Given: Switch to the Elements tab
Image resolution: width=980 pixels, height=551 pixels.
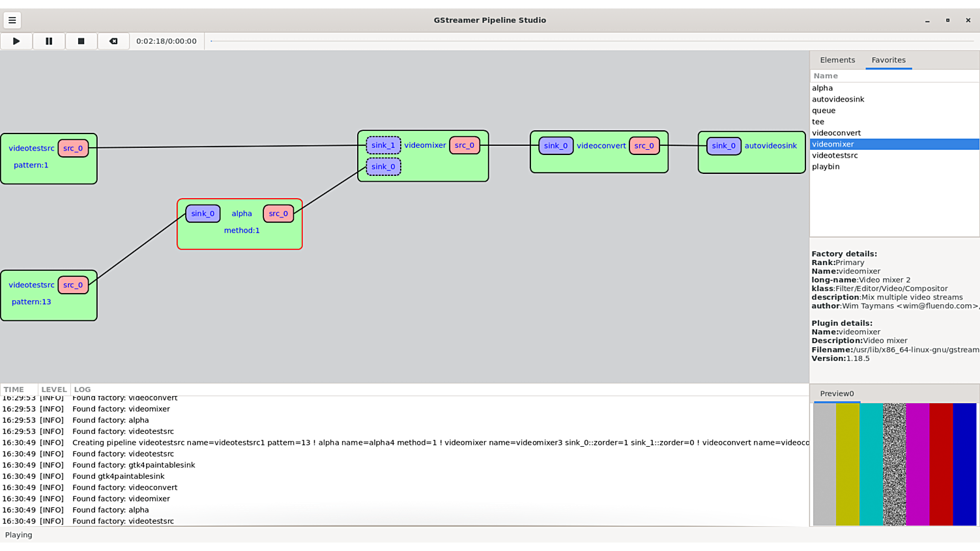Looking at the screenshot, I should point(837,59).
